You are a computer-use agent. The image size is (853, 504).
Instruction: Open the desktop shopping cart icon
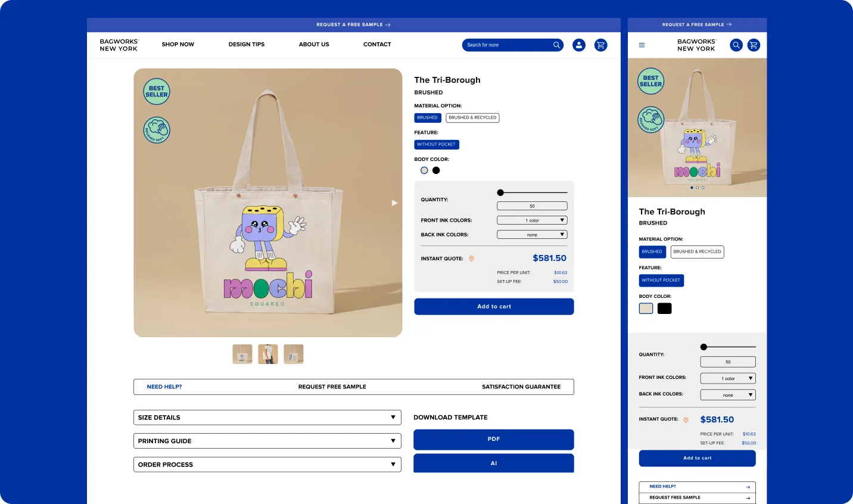tap(601, 45)
